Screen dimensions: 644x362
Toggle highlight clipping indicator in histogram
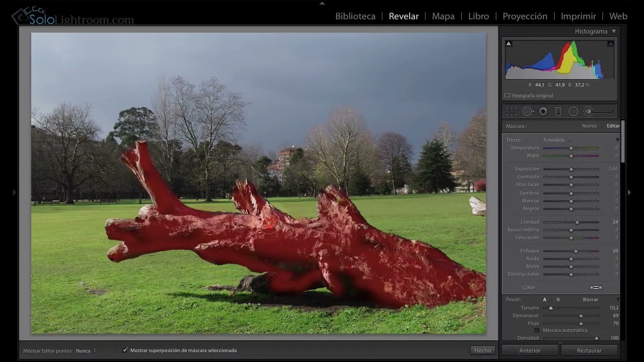(611, 44)
